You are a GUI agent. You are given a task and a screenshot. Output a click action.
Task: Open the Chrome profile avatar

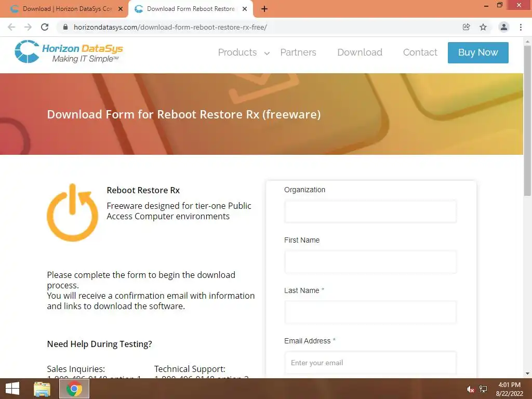(x=504, y=27)
